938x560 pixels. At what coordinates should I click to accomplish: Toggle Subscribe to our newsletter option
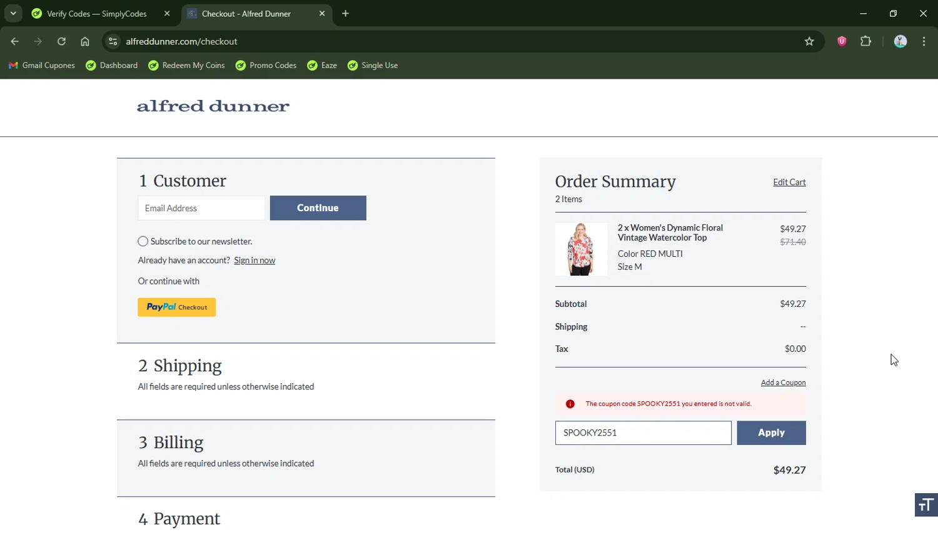coord(143,241)
